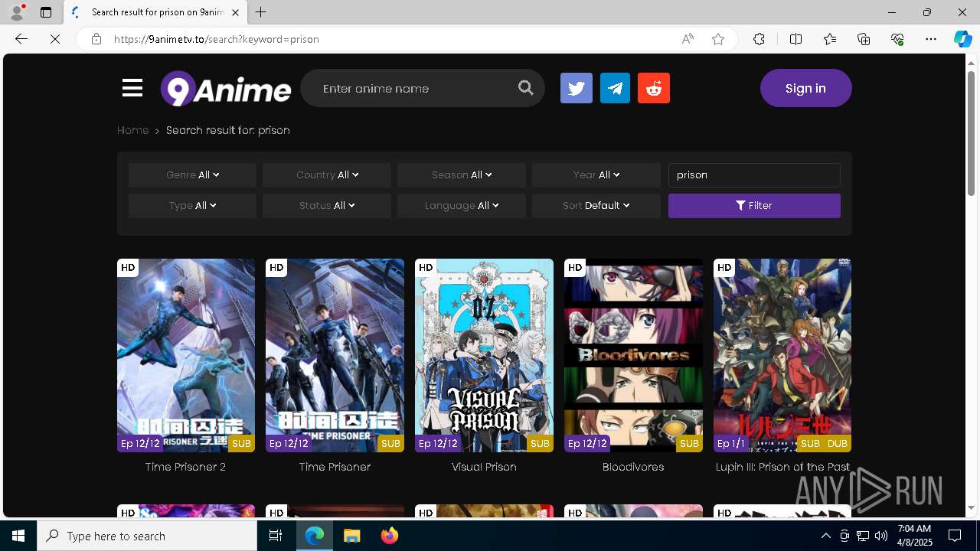Open the Bloodivores title link

click(633, 467)
